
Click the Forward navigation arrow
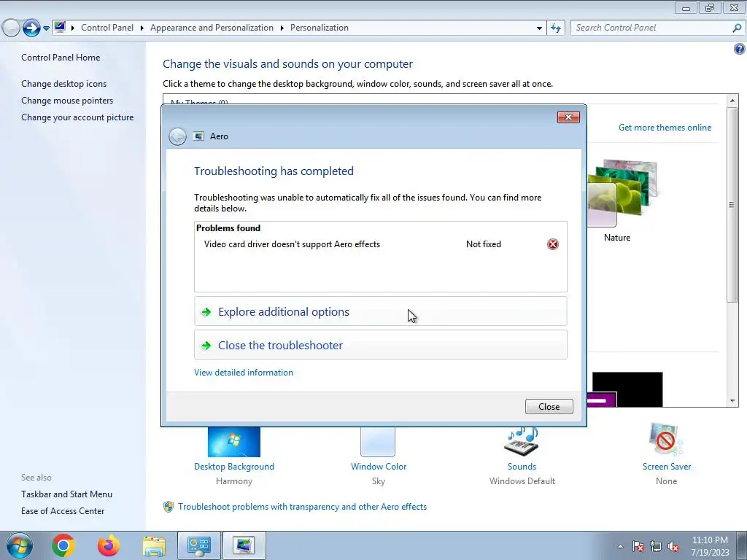click(x=31, y=28)
